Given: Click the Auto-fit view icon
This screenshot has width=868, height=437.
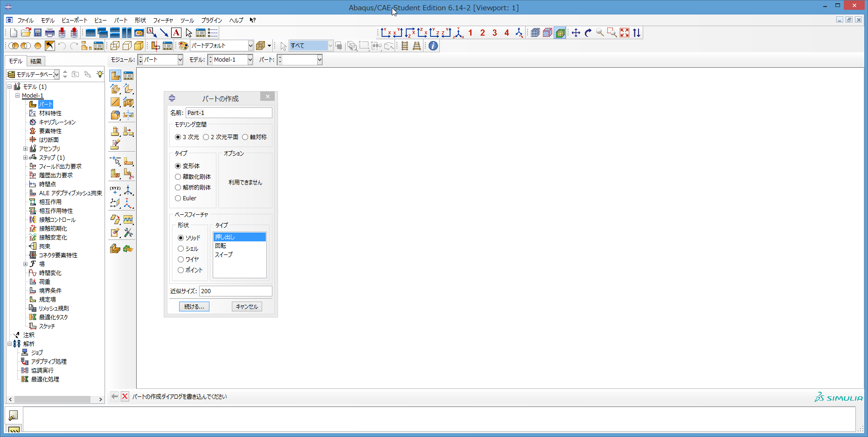Looking at the screenshot, I should [625, 33].
